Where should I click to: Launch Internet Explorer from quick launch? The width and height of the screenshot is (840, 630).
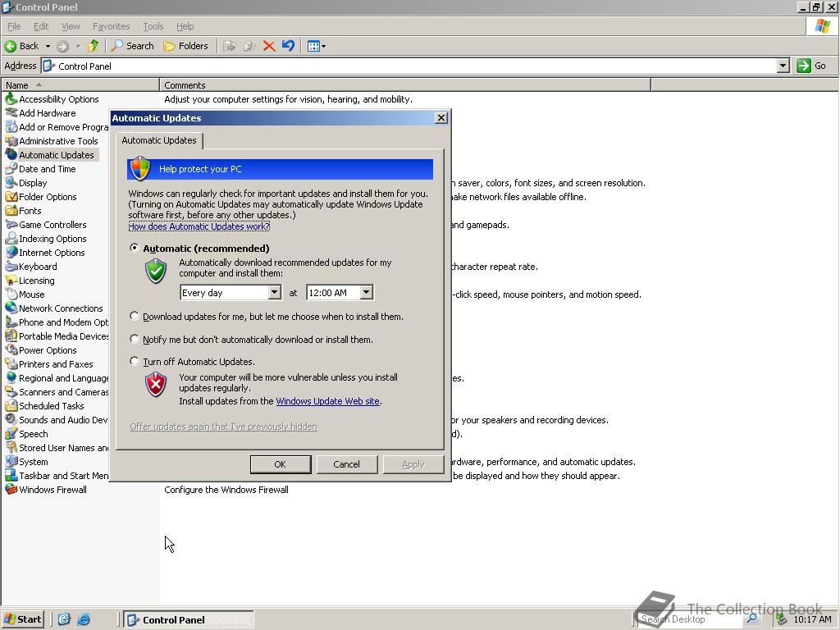[84, 619]
